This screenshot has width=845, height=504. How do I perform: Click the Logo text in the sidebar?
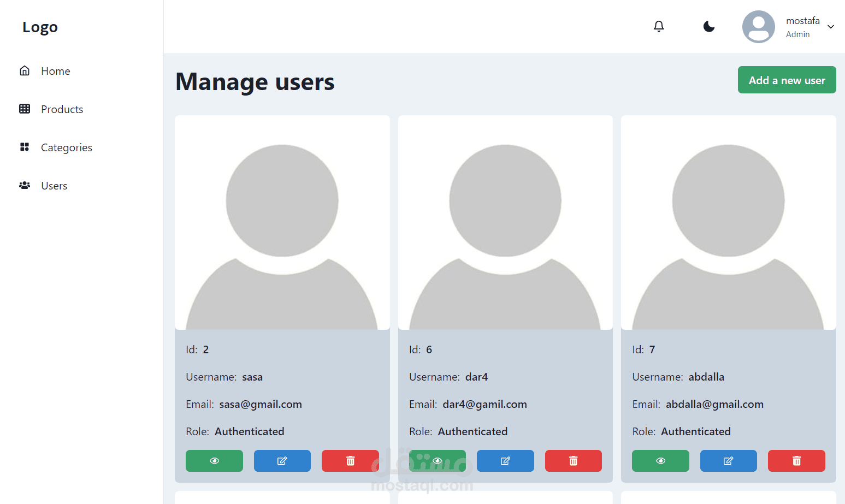40,27
